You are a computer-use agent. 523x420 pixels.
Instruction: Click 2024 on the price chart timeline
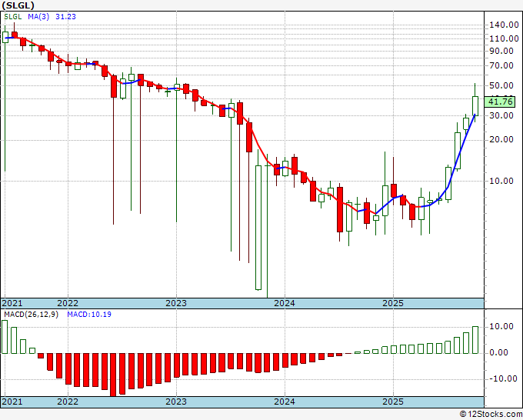285,303
